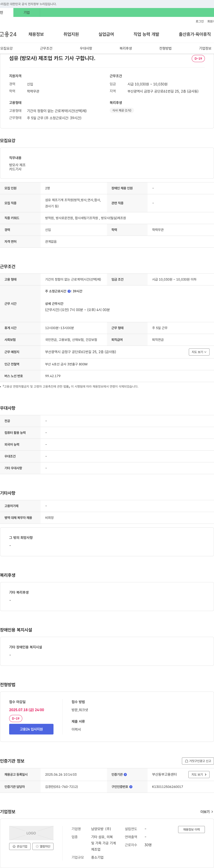Click the 임금 조건 value 시급 10,030원 ~ 10,030원 이하

point(174,279)
